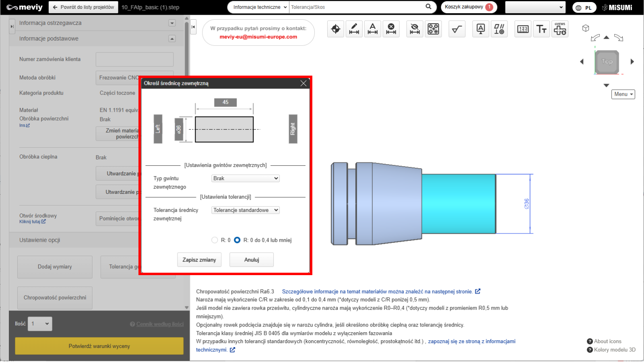Click the Right side selector in dialog

coord(293,129)
